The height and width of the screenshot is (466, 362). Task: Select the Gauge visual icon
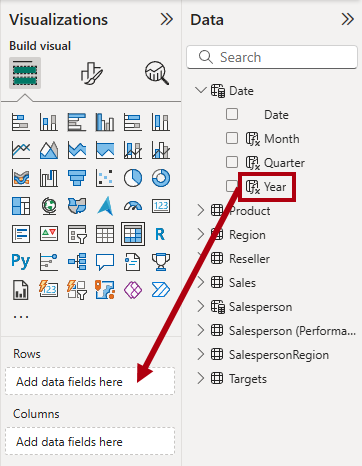coord(133,206)
